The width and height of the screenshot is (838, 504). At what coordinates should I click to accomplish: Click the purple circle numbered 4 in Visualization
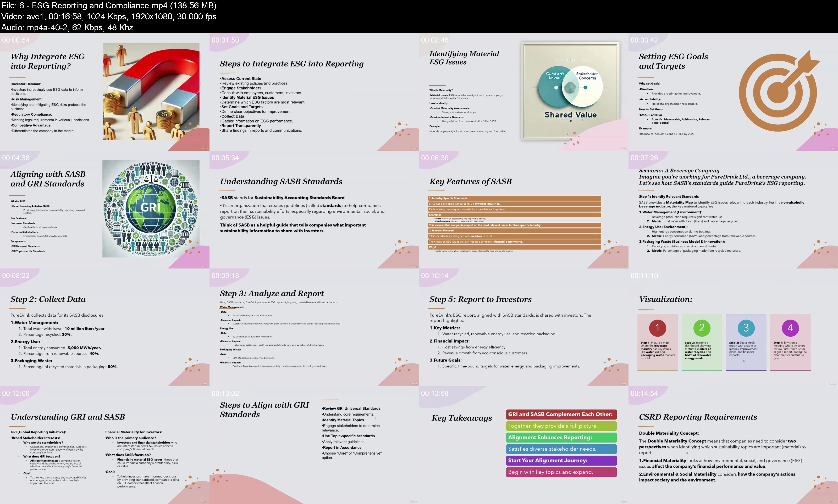(x=790, y=328)
